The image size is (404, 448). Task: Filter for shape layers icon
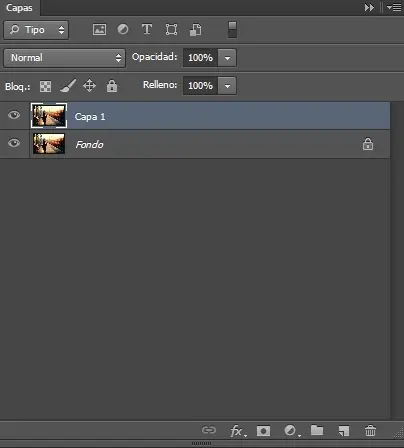click(171, 30)
